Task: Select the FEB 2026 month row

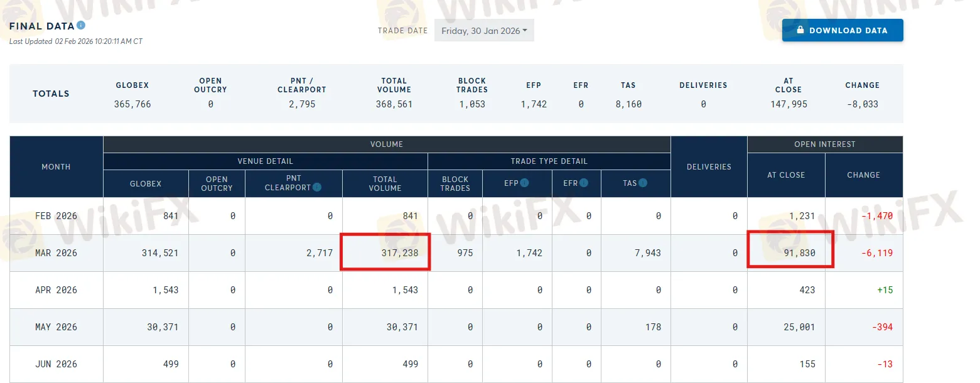Action: pyautogui.click(x=56, y=216)
